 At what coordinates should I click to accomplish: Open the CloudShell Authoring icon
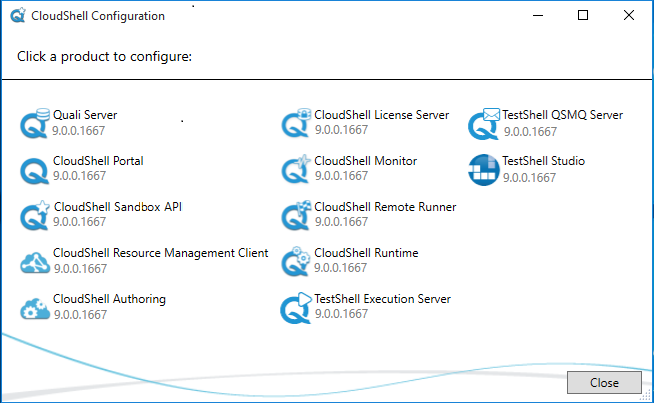[x=35, y=308]
